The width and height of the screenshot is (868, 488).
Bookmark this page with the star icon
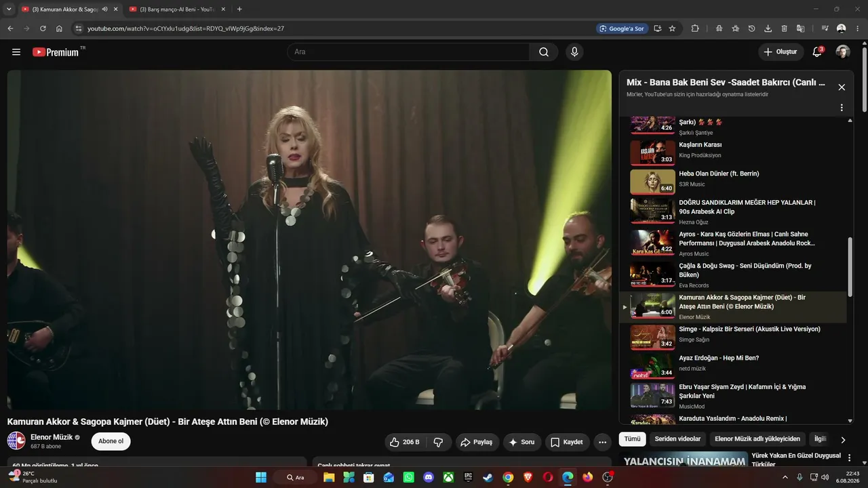tap(672, 28)
